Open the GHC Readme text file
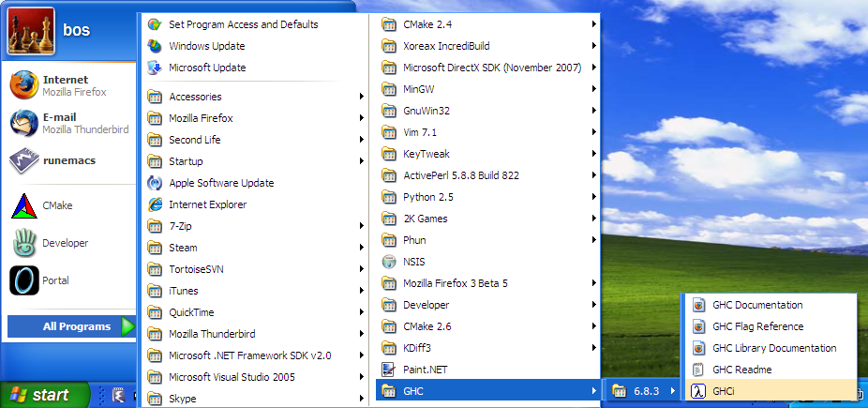 pyautogui.click(x=741, y=370)
